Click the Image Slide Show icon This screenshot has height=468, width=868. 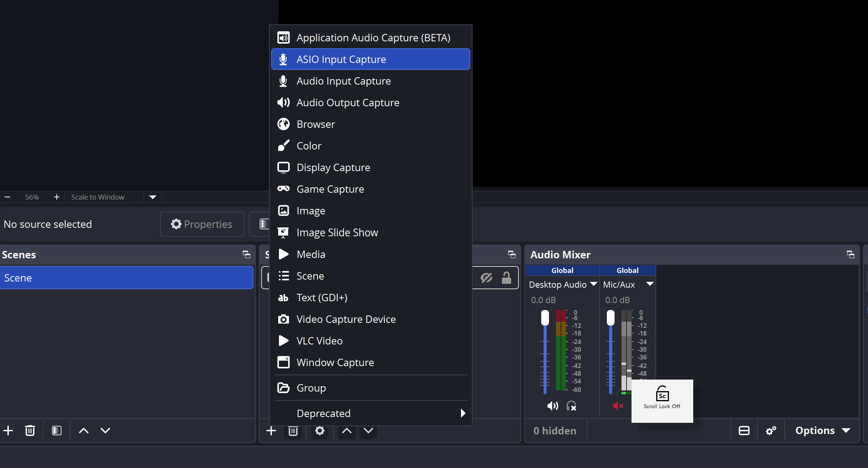point(284,232)
